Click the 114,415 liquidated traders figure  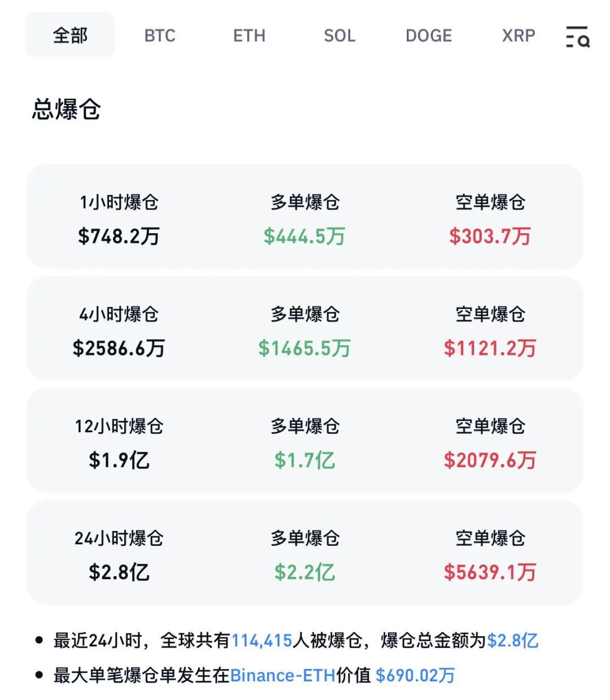[262, 641]
